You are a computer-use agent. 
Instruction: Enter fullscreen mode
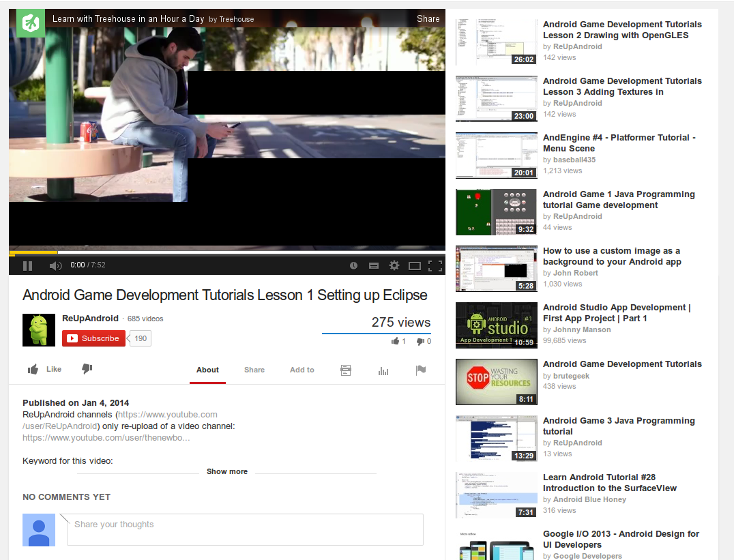(x=435, y=265)
